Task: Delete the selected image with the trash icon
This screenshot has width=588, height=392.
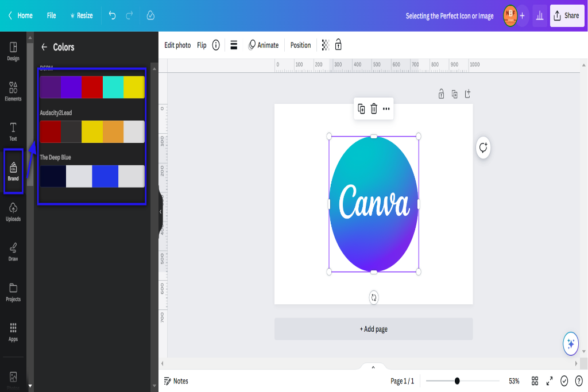Action: (x=374, y=108)
